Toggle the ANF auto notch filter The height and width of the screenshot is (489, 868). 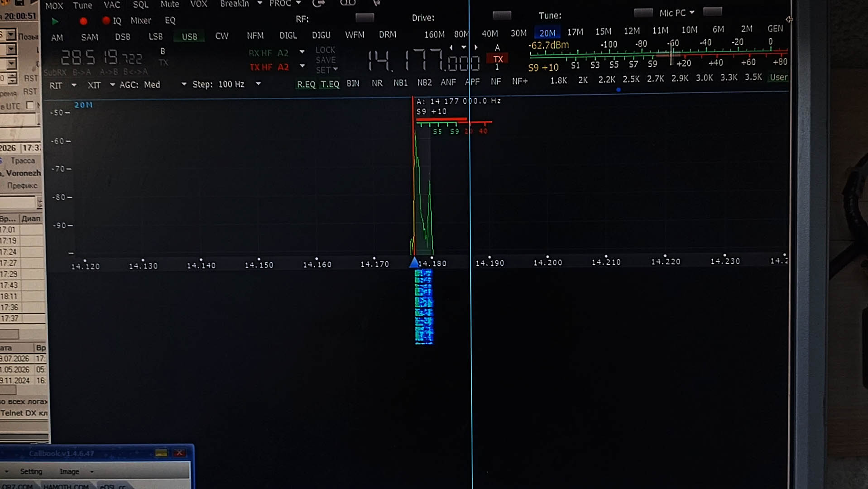448,82
